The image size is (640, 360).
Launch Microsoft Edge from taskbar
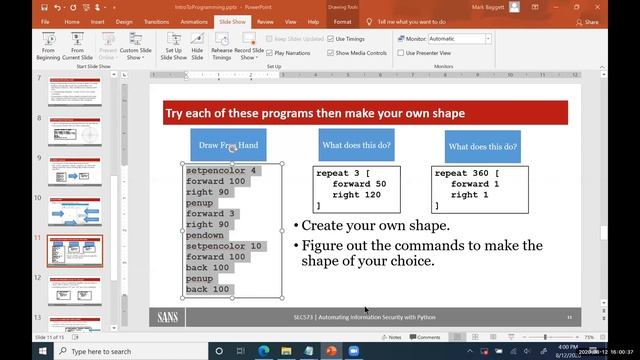[x=264, y=351]
